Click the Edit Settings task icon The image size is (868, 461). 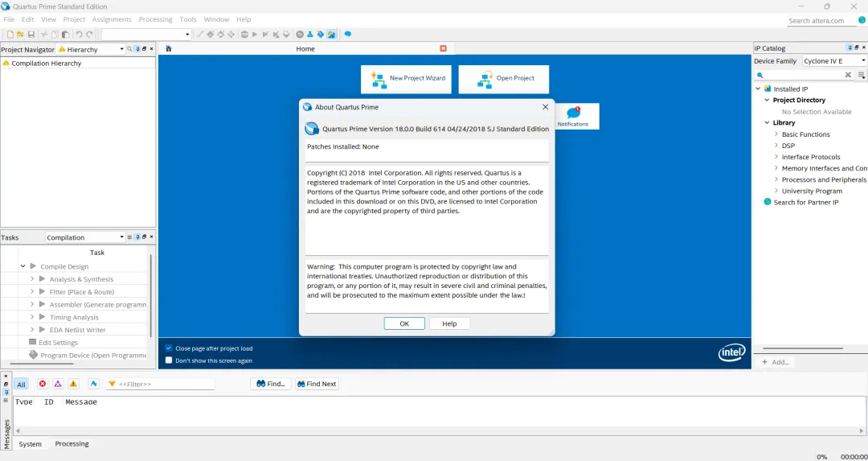[x=33, y=342]
